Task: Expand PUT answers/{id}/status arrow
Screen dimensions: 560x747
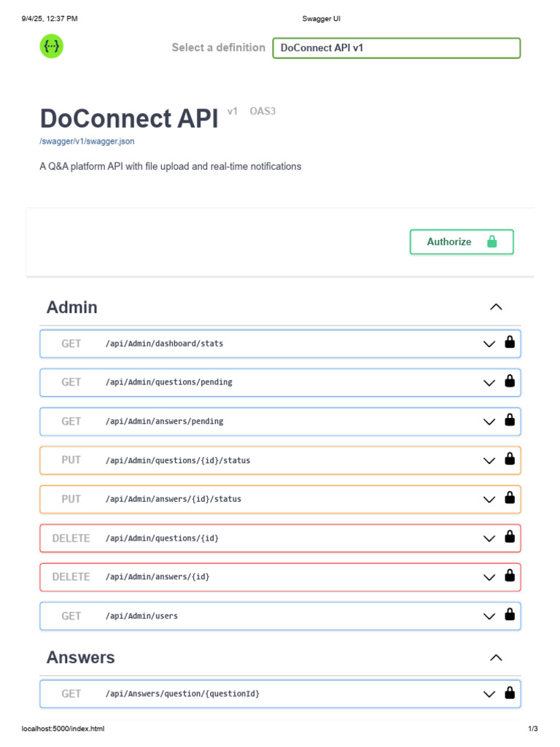Action: pyautogui.click(x=489, y=500)
